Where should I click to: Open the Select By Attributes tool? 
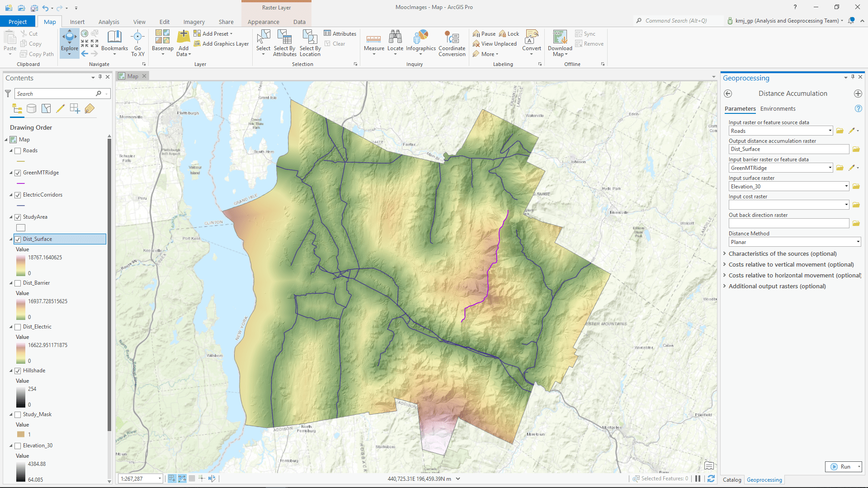[284, 43]
